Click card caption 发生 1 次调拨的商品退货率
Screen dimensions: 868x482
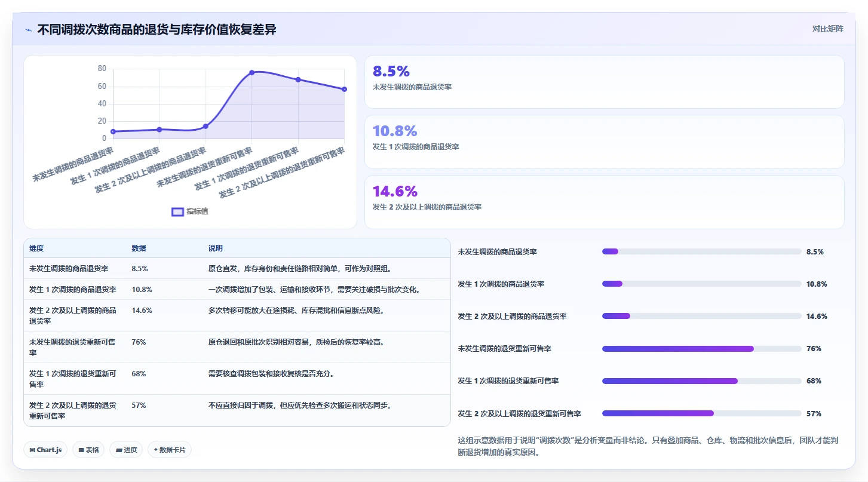click(x=416, y=147)
